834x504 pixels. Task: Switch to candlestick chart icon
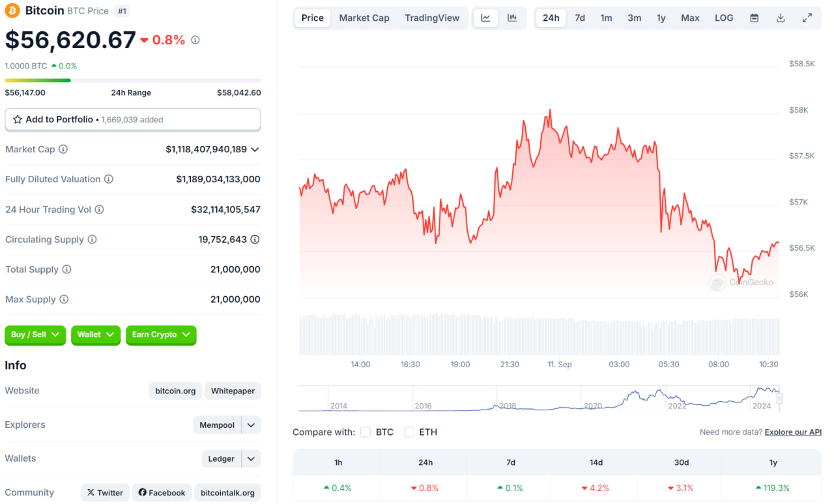click(x=512, y=18)
